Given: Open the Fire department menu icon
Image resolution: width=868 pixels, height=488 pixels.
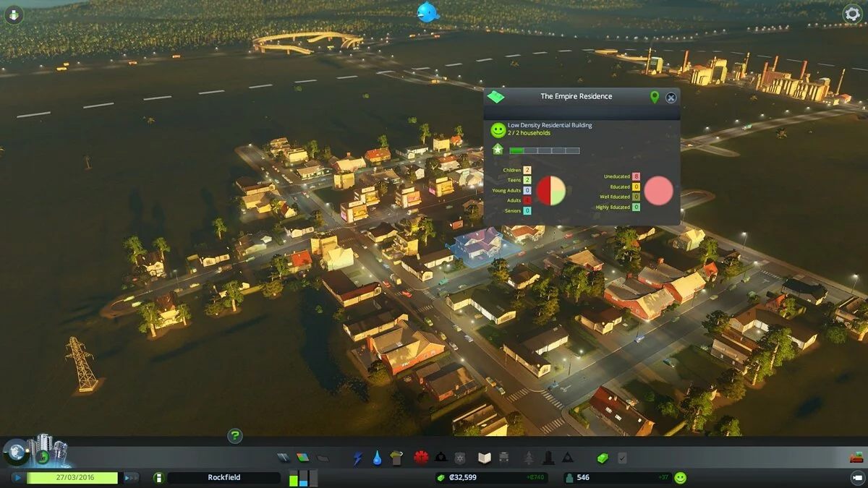Looking at the screenshot, I should [x=441, y=458].
